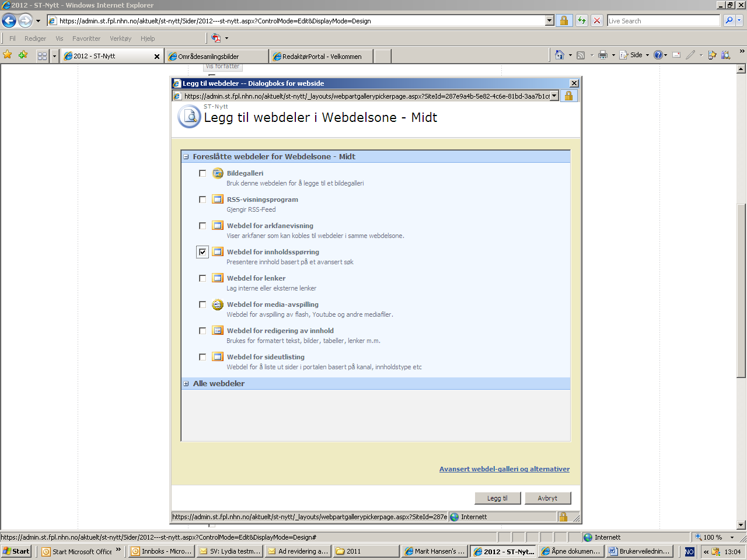Click the Help question mark icon
The image size is (747, 560).
point(658,55)
